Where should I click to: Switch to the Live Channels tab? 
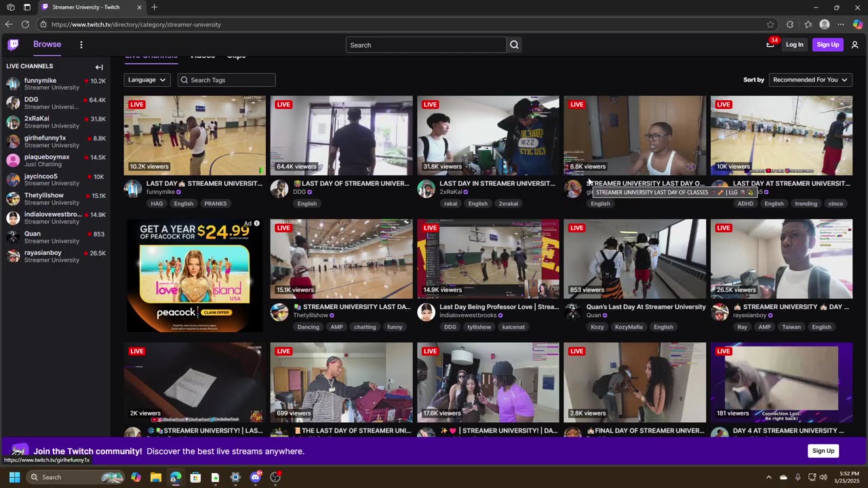151,56
